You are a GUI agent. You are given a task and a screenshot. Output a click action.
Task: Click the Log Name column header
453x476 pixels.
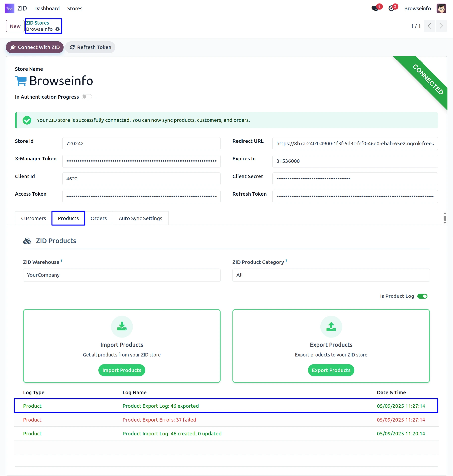(134, 392)
